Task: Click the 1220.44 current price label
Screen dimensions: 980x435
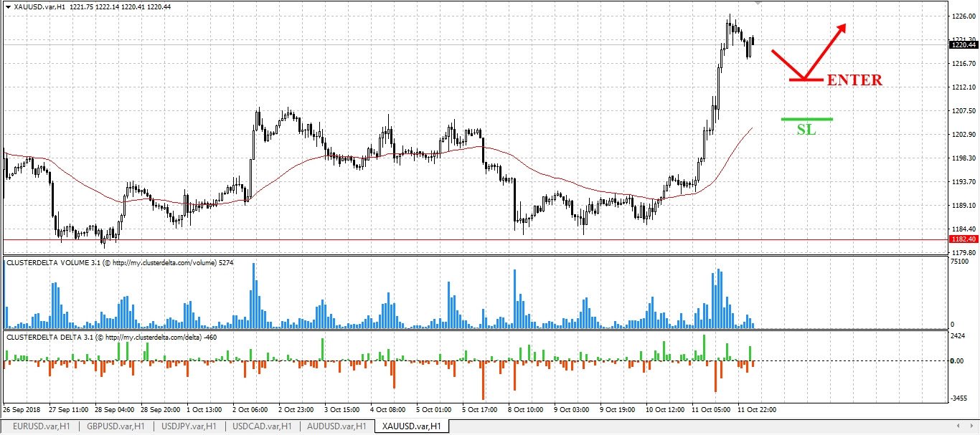Action: (963, 44)
